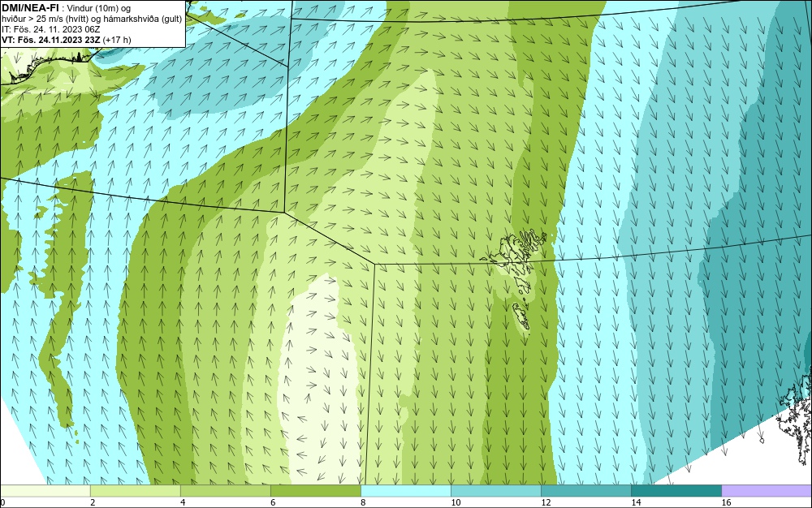Click the legend scale label '16'
812x508 pixels.
726,502
